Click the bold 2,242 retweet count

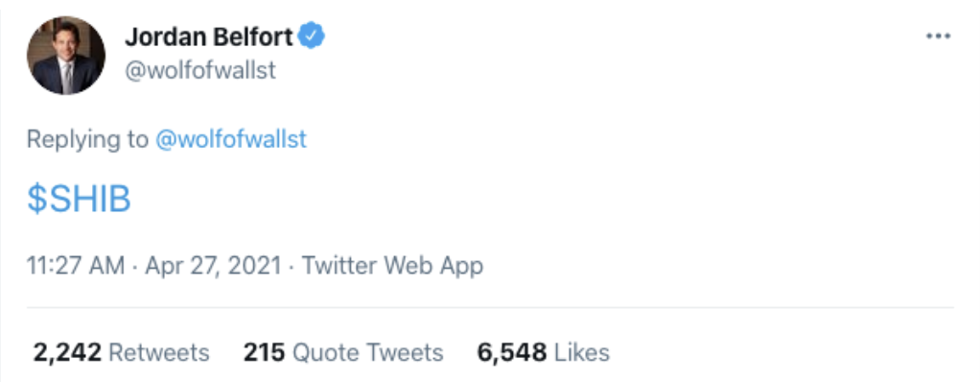click(67, 352)
